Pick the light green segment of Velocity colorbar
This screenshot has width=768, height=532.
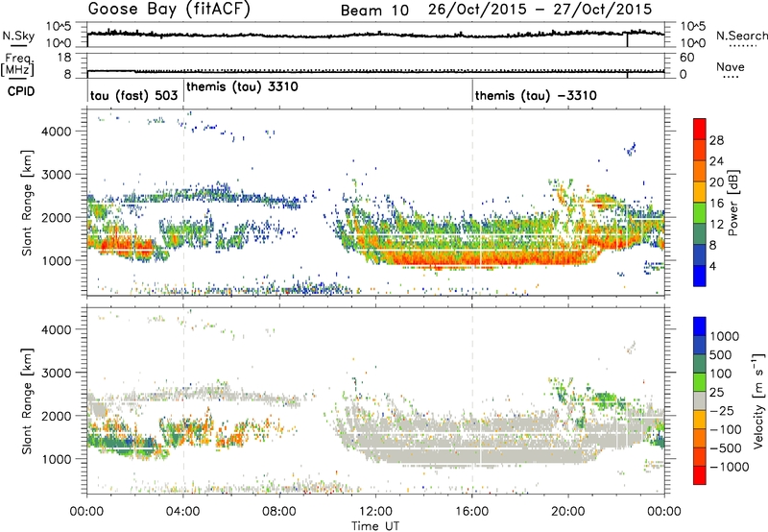pos(700,382)
